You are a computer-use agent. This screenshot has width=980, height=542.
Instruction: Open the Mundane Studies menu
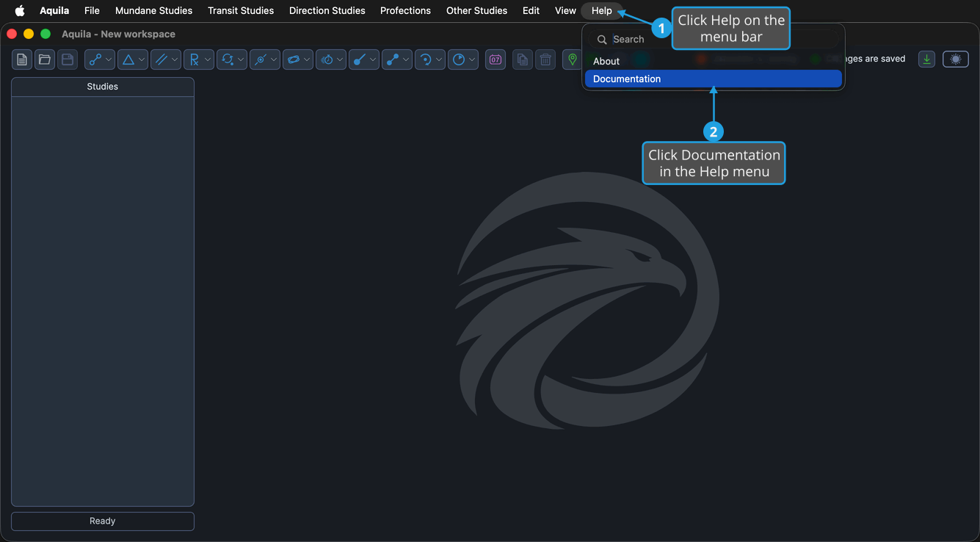click(x=153, y=11)
